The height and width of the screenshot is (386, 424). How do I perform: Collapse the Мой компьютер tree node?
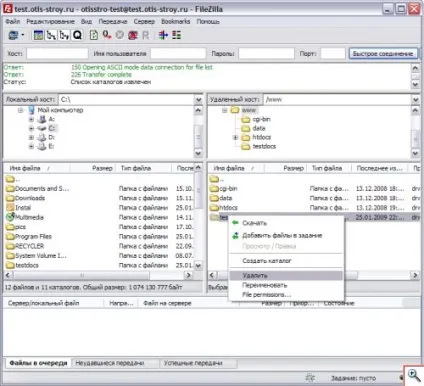click(21, 110)
